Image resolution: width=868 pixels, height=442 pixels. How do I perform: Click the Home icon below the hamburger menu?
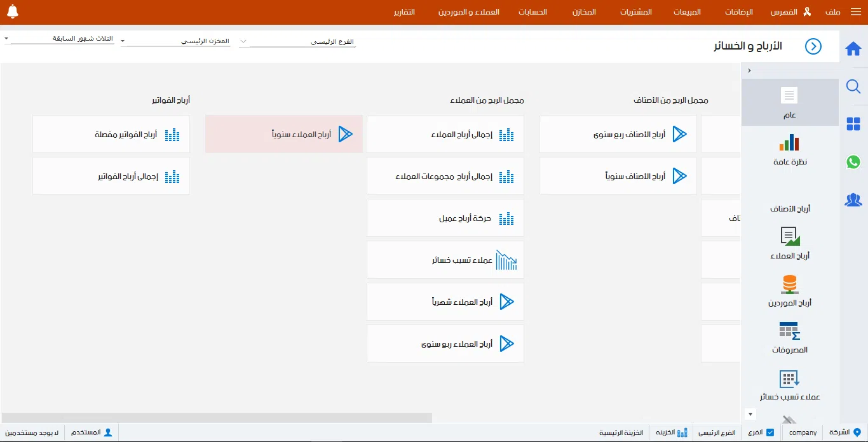coord(853,48)
